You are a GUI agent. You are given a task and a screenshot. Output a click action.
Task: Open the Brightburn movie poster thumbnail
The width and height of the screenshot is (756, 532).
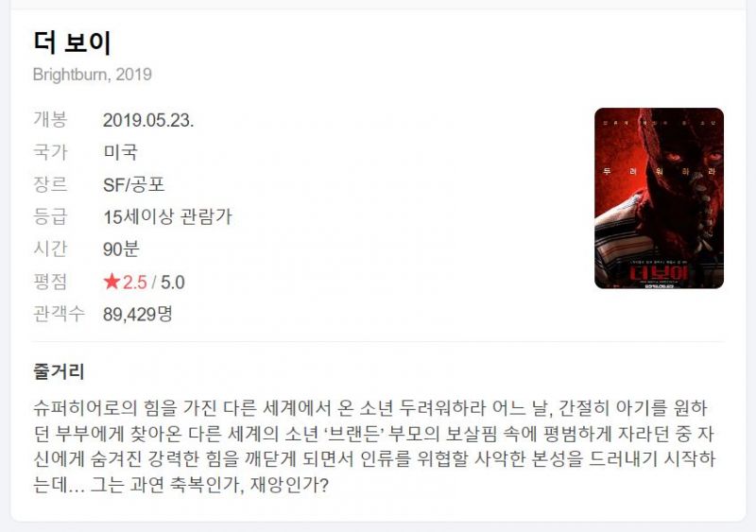659,198
